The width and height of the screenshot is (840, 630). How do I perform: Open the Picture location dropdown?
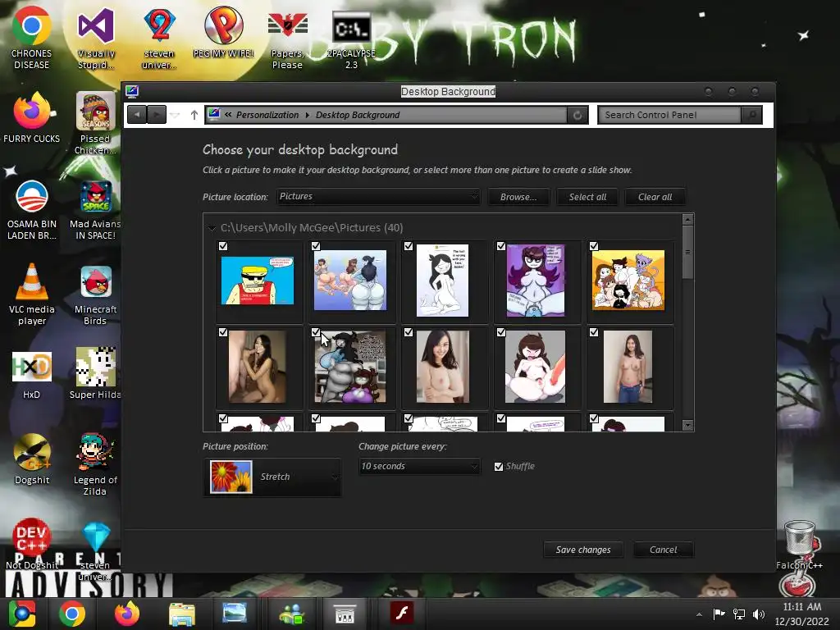tap(378, 197)
